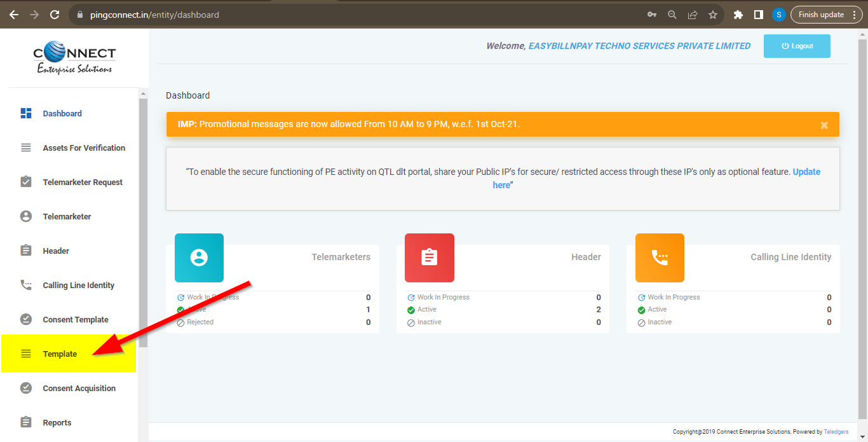Dismiss the orange IMP notice banner
Image resolution: width=868 pixels, height=442 pixels.
[x=824, y=125]
